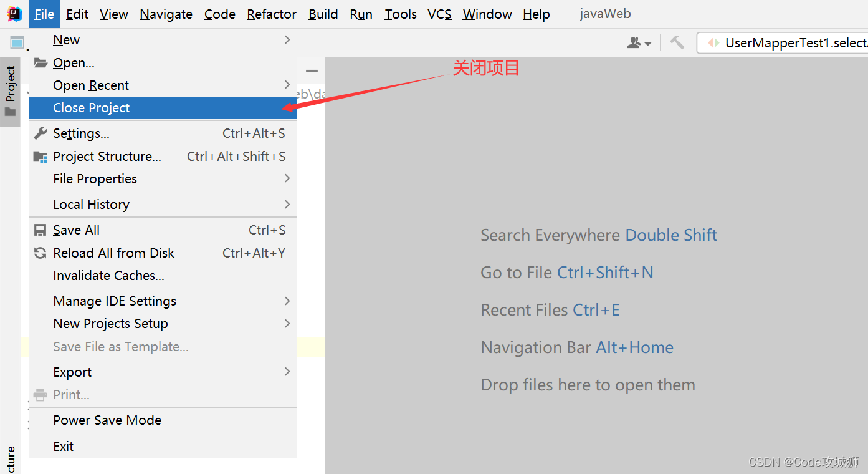The height and width of the screenshot is (474, 868).
Task: Click the Reload All from Disk icon
Action: 41,253
